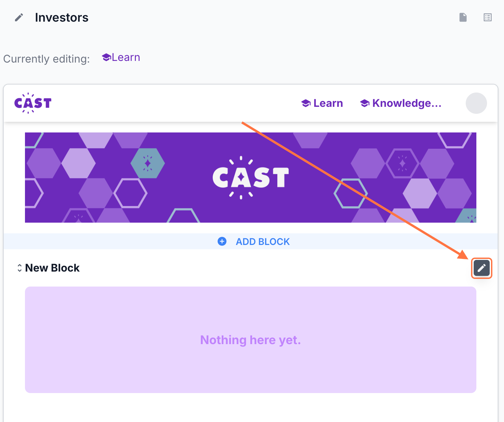The width and height of the screenshot is (504, 422).
Task: Click the CAST logo in navigation bar
Action: pos(33,103)
